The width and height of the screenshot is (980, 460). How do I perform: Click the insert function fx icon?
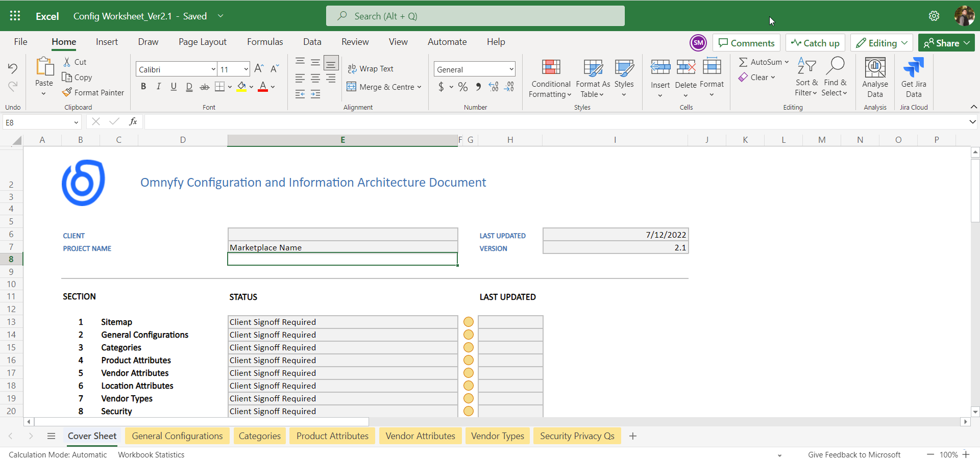133,121
